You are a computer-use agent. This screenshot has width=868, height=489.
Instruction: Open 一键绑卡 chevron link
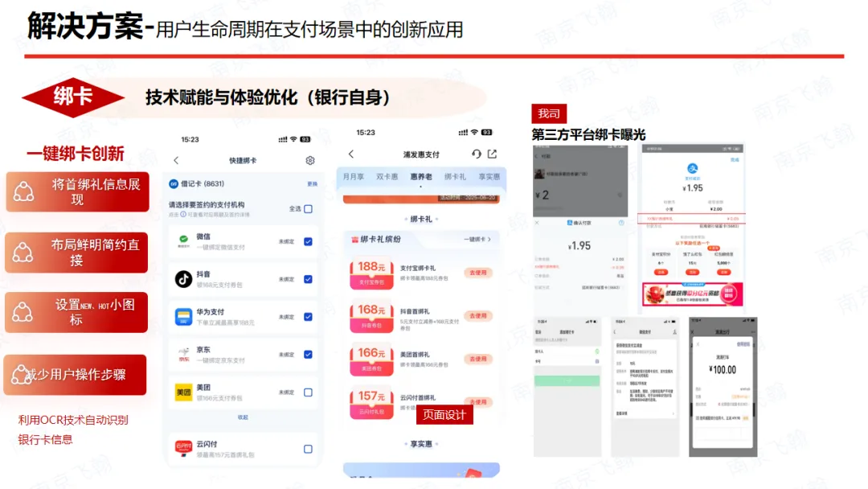pos(477,240)
